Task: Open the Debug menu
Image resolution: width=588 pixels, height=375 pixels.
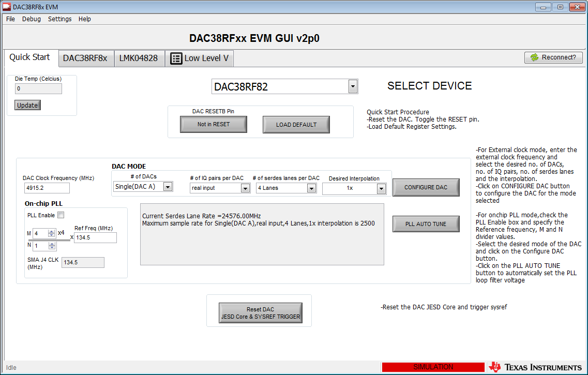Action: [x=32, y=19]
